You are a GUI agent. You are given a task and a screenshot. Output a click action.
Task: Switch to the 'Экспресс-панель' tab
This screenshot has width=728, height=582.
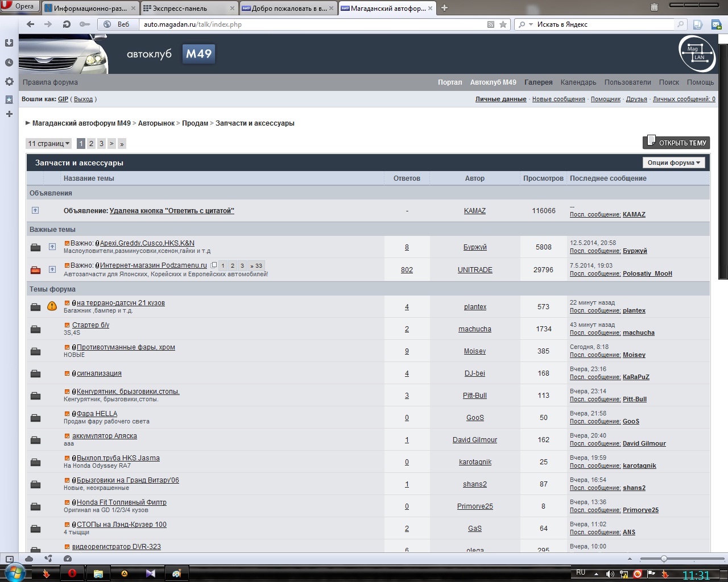(188, 9)
